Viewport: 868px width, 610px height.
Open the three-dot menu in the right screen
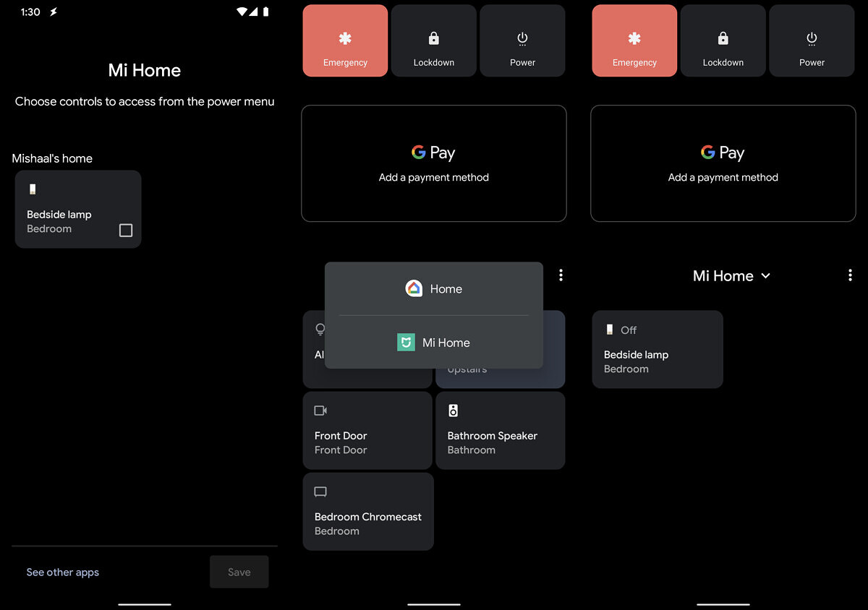tap(850, 275)
